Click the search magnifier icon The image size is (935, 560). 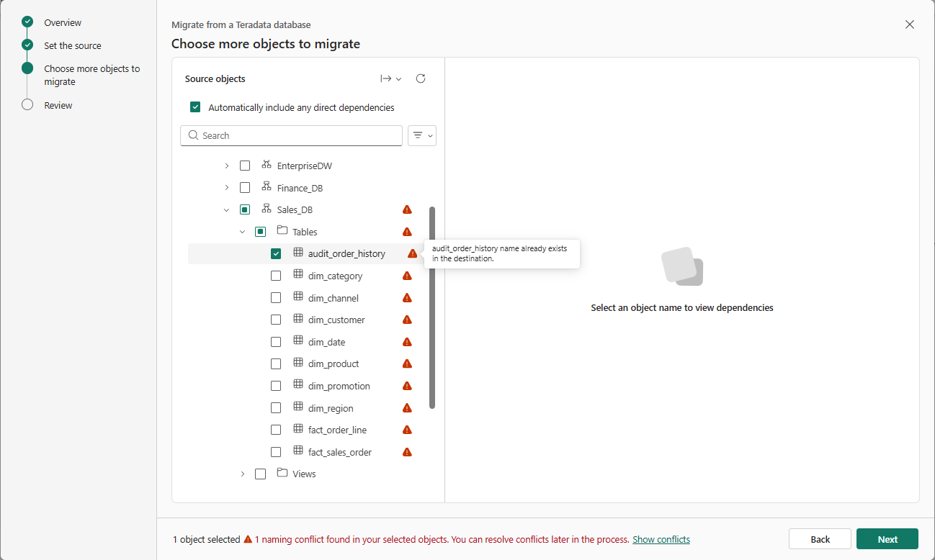click(x=193, y=135)
